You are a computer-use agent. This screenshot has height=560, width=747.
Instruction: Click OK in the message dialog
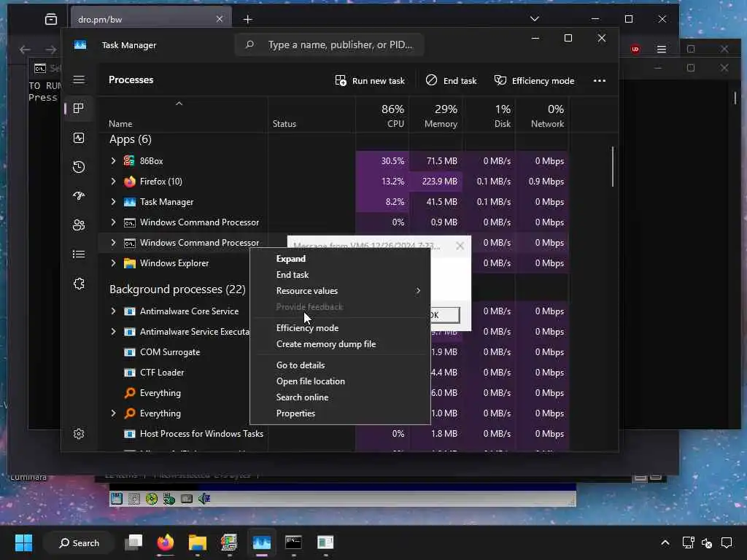tap(445, 315)
